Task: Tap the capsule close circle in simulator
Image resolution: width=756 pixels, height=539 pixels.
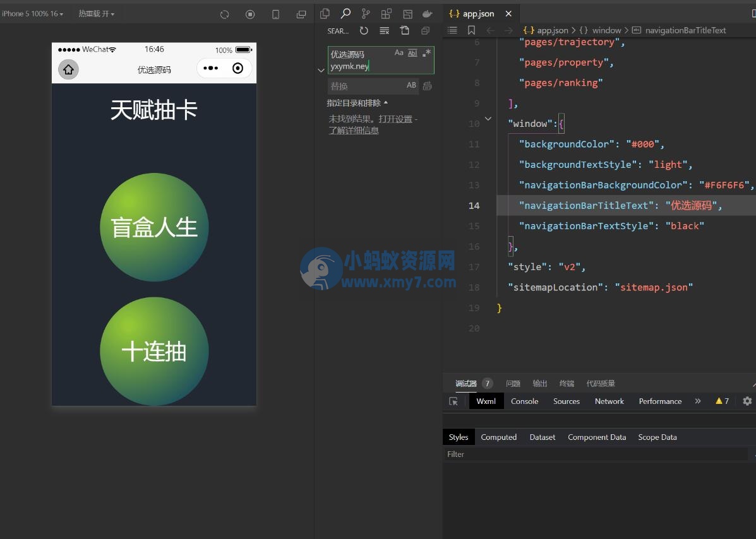Action: coord(237,68)
